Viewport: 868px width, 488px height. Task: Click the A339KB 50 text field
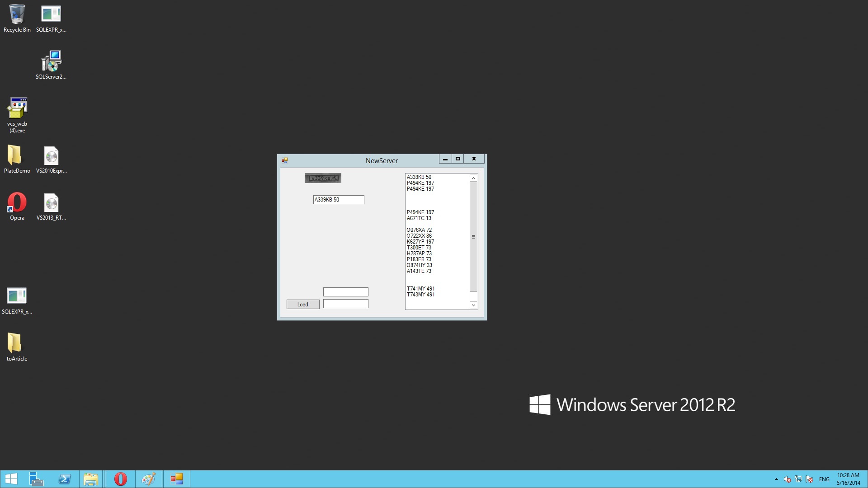click(339, 200)
